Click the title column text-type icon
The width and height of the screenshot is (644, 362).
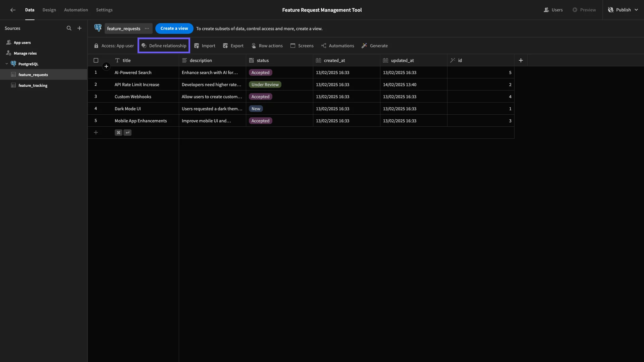[117, 60]
